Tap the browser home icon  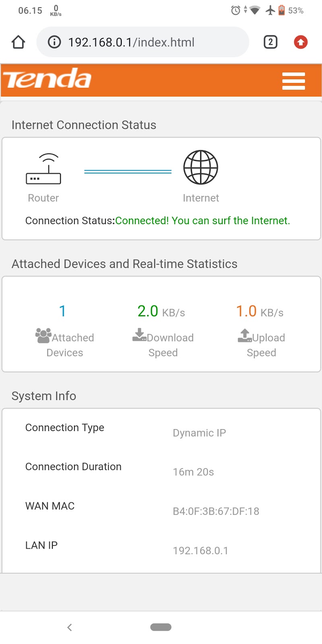(x=19, y=42)
